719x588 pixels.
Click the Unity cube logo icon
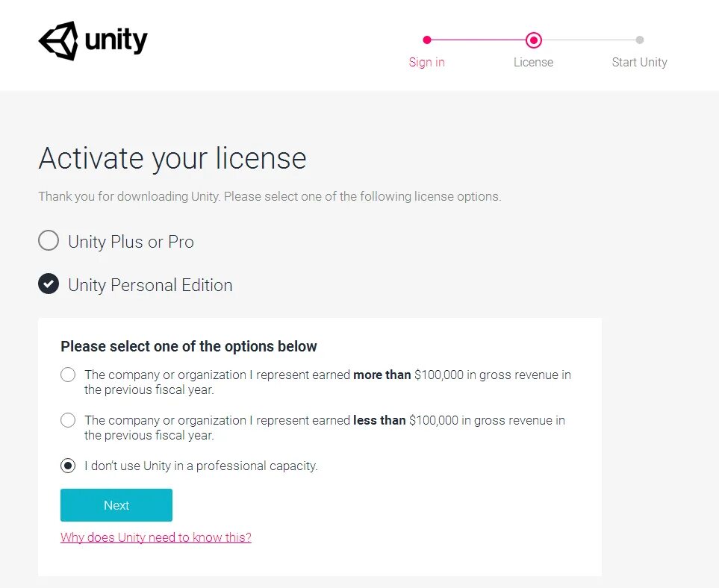pyautogui.click(x=58, y=40)
